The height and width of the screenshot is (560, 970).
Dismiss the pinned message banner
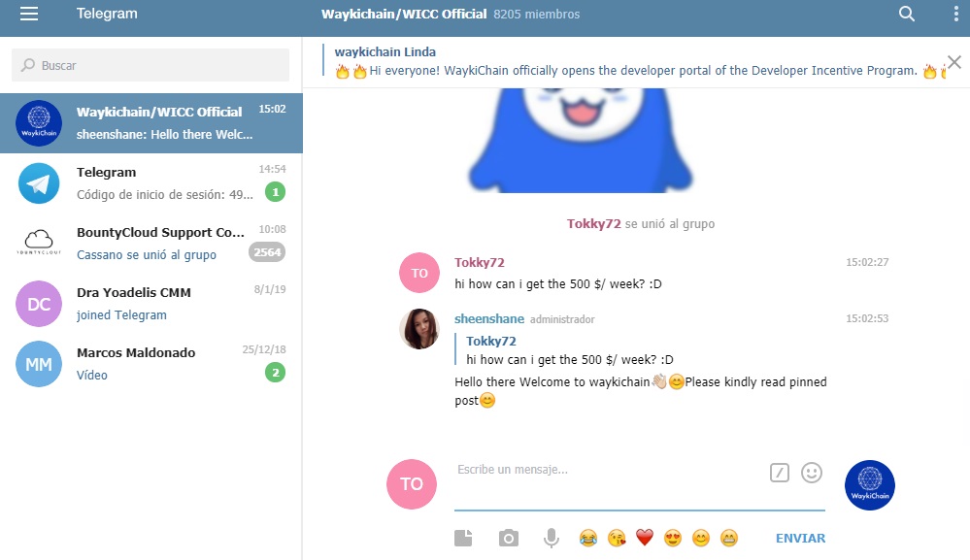[954, 62]
